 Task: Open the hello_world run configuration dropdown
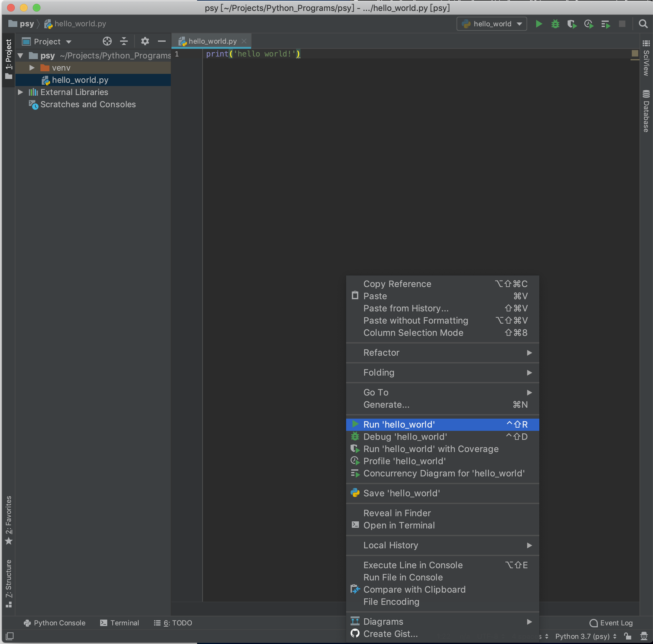pos(492,24)
